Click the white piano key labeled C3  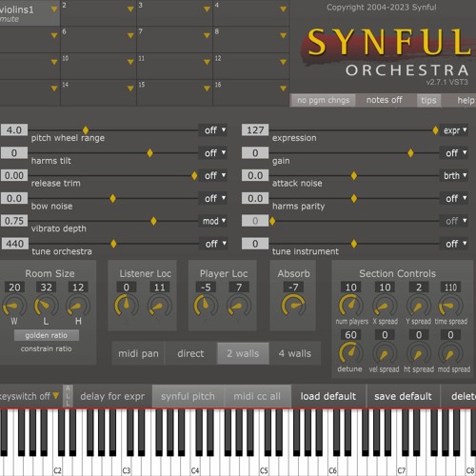tap(127, 464)
